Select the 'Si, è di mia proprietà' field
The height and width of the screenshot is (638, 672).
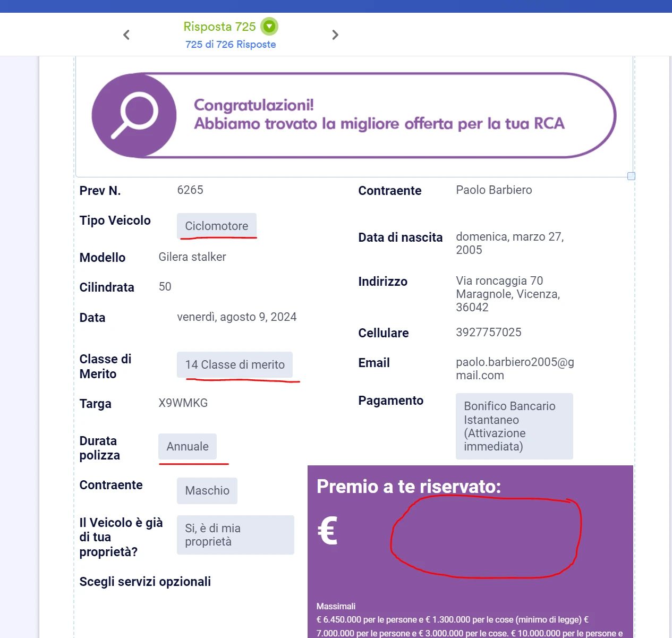pos(235,534)
